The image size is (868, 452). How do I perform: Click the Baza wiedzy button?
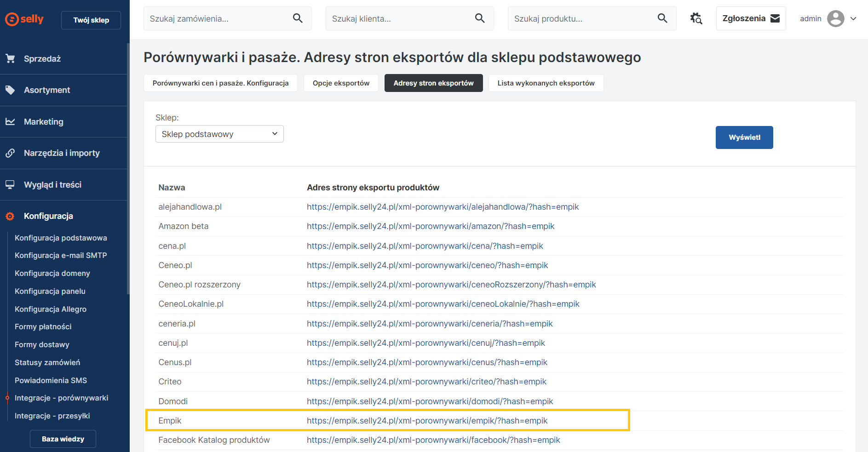(63, 439)
